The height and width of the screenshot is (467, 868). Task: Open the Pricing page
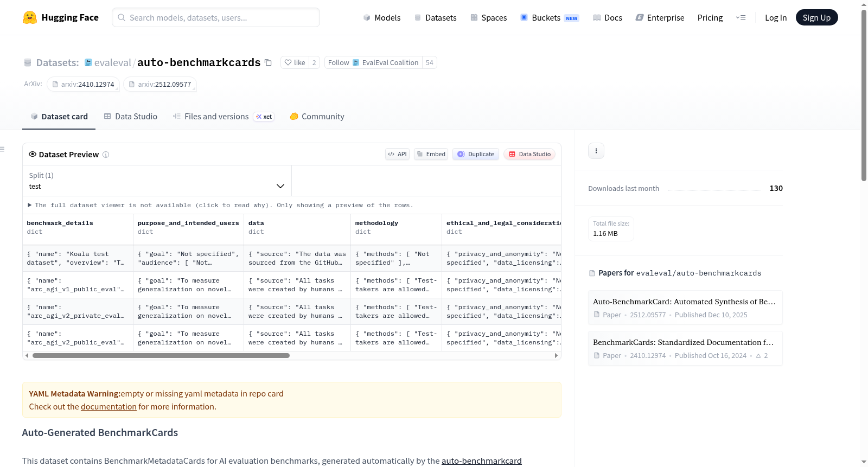tap(710, 17)
